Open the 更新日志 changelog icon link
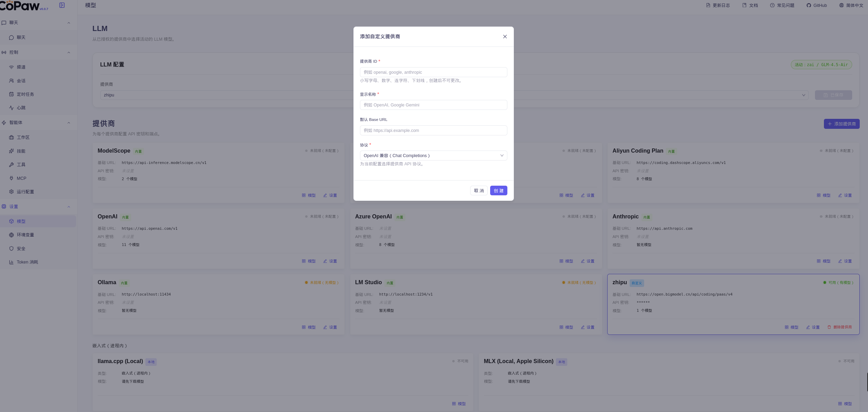Viewport: 868px width, 412px height. click(x=708, y=5)
